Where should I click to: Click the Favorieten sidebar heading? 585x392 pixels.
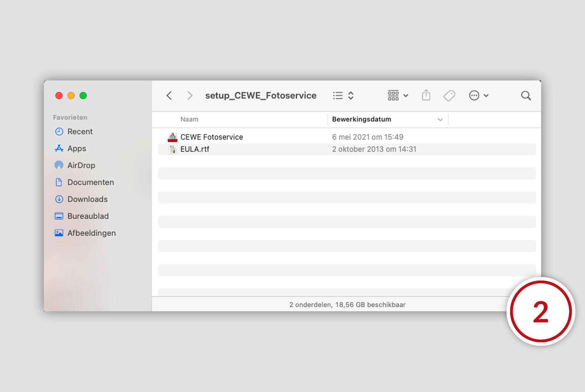click(x=70, y=117)
